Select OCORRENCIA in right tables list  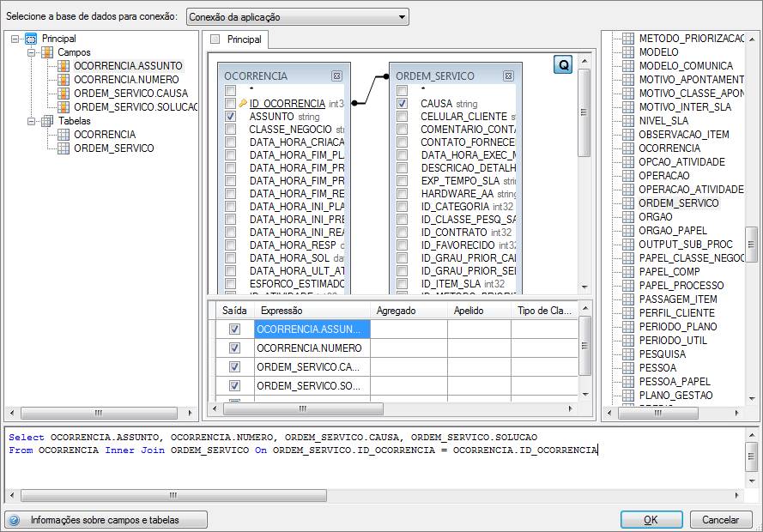[x=669, y=148]
